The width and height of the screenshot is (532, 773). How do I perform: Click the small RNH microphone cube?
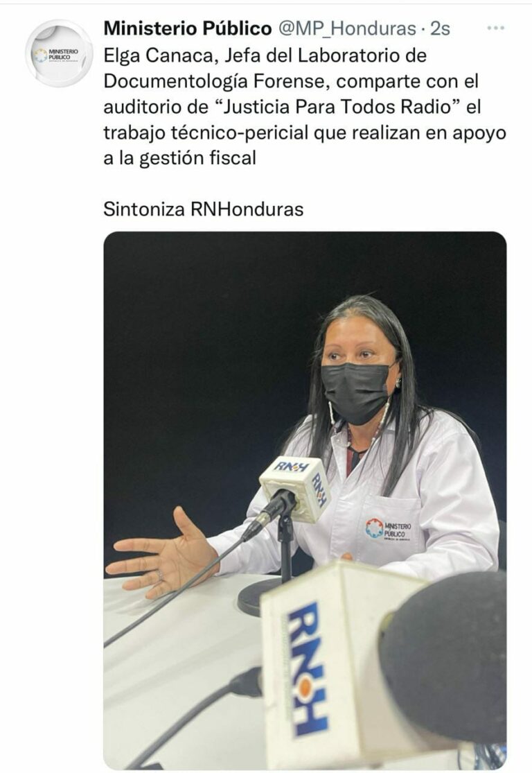tap(294, 488)
